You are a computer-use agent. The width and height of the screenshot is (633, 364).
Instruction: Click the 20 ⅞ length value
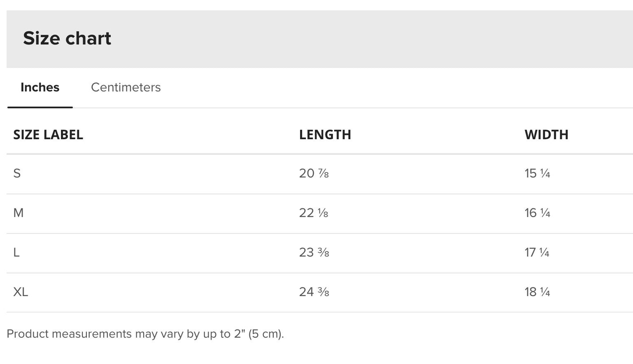(314, 173)
